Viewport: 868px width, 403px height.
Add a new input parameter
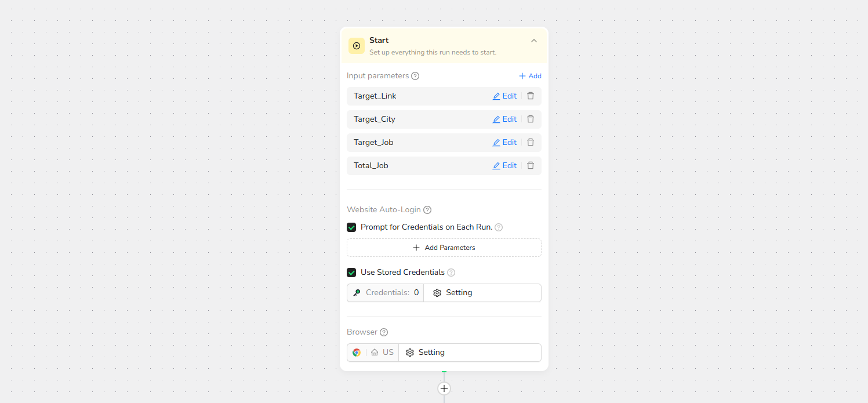pos(530,76)
